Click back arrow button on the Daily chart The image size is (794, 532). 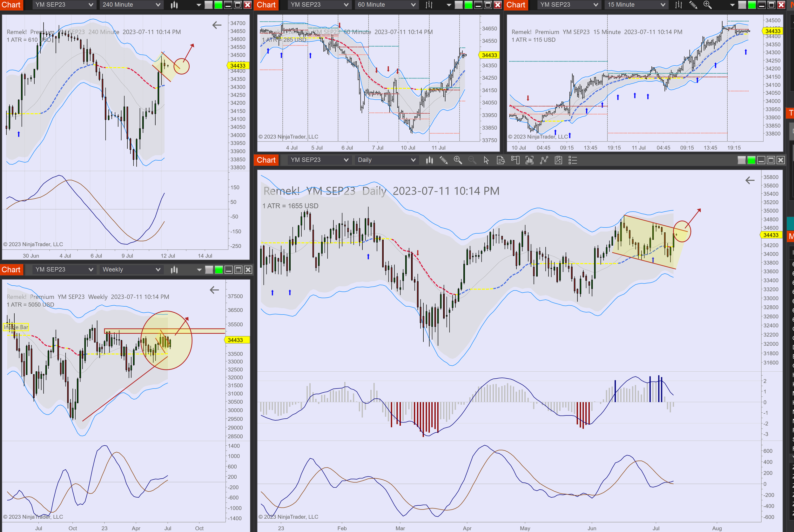(x=750, y=180)
